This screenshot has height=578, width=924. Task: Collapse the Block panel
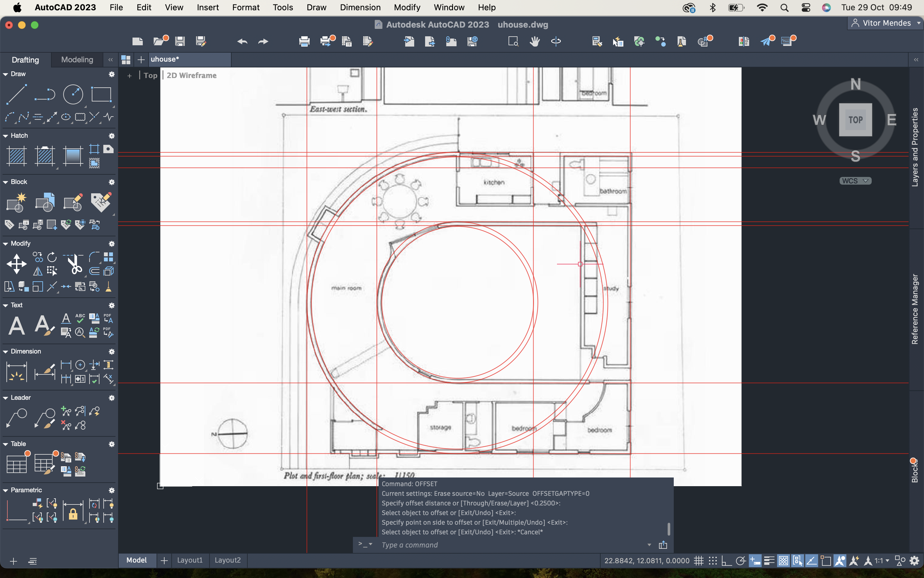(x=5, y=182)
